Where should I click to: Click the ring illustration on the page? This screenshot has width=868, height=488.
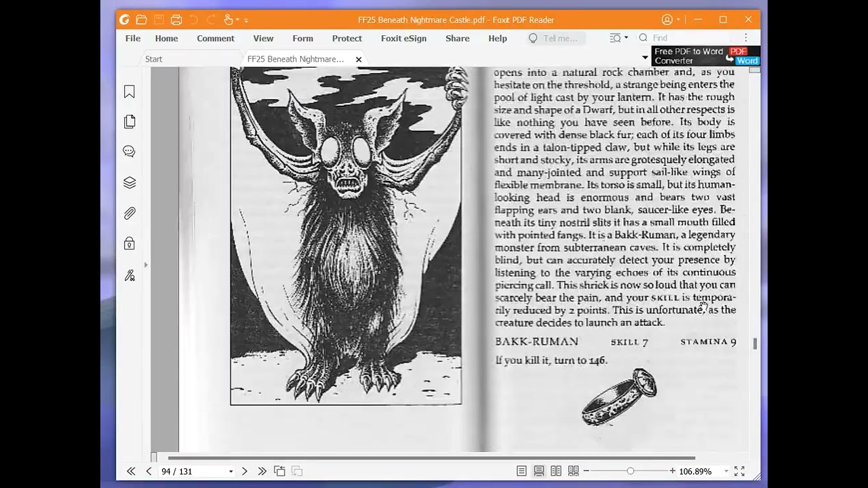620,397
